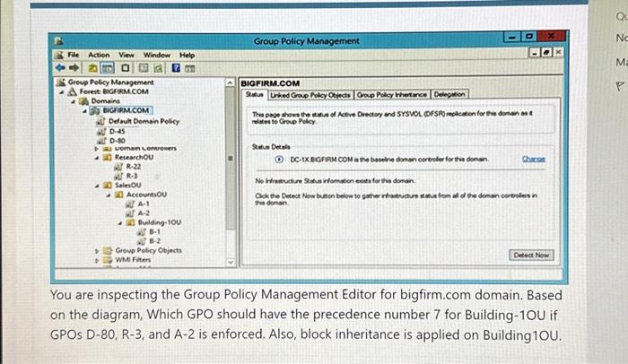Expand the Group Policy Objects arrow
This screenshot has height=364, width=628.
(97, 251)
